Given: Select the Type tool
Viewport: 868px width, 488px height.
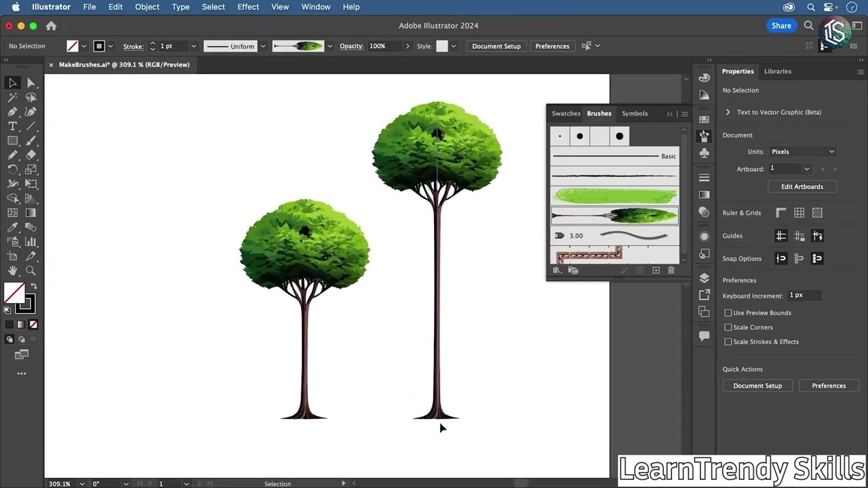Looking at the screenshot, I should click(x=12, y=126).
